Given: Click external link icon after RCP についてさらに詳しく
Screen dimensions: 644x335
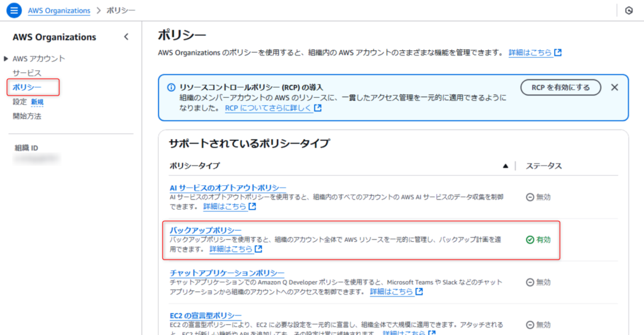Looking at the screenshot, I should (x=318, y=108).
